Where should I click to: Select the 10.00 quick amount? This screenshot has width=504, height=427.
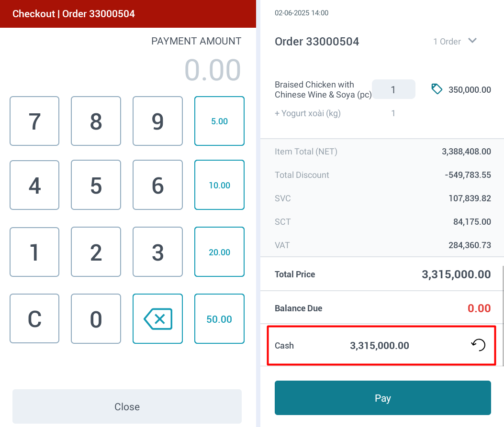pyautogui.click(x=219, y=185)
